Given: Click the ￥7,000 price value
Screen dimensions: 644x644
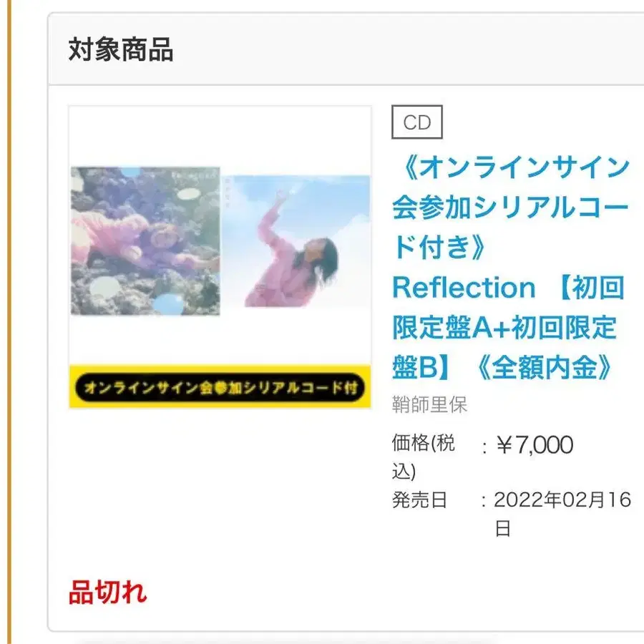Looking at the screenshot, I should coord(535,445).
